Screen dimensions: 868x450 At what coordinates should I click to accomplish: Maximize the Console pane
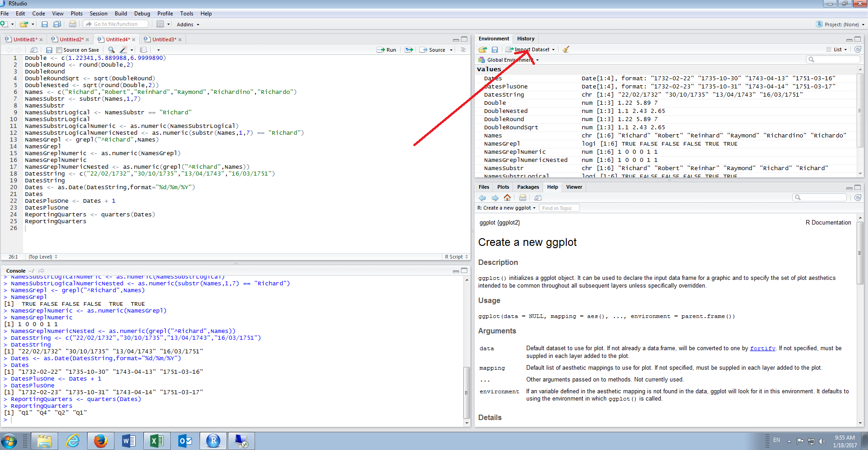tap(464, 270)
